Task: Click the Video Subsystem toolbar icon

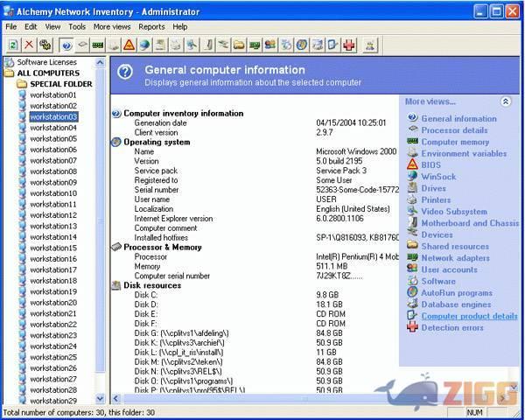Action: tap(192, 45)
